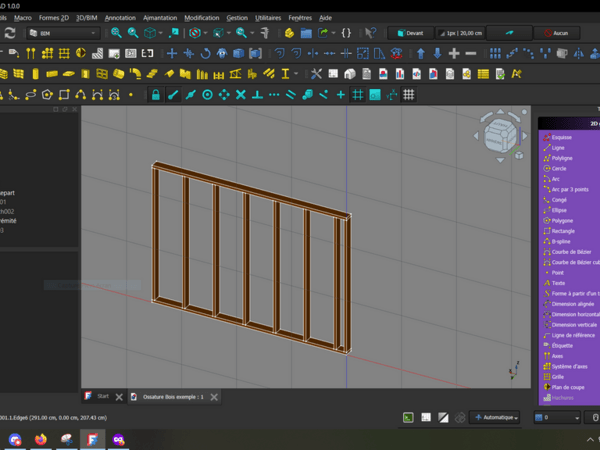Screen dimensions: 600x450
Task: Toggle the snap lock icon
Action: point(156,95)
